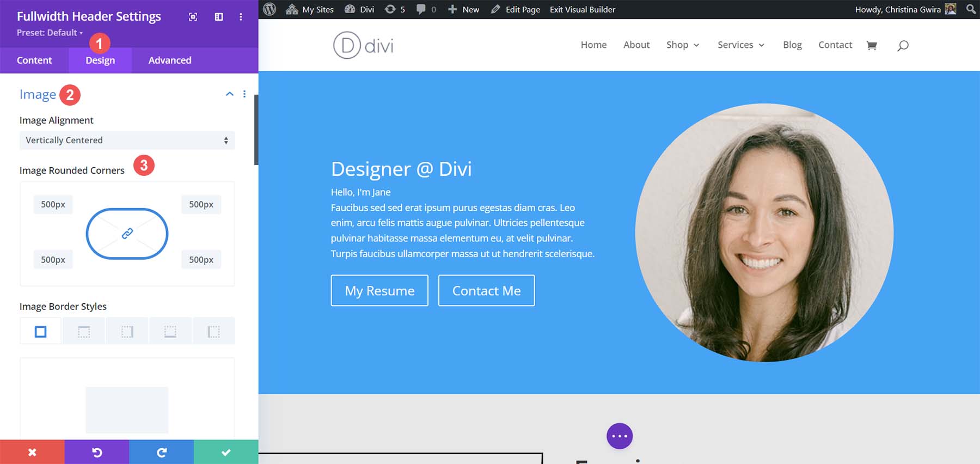Click the link icon for rounded corners
The width and height of the screenshot is (980, 464).
pyautogui.click(x=127, y=234)
